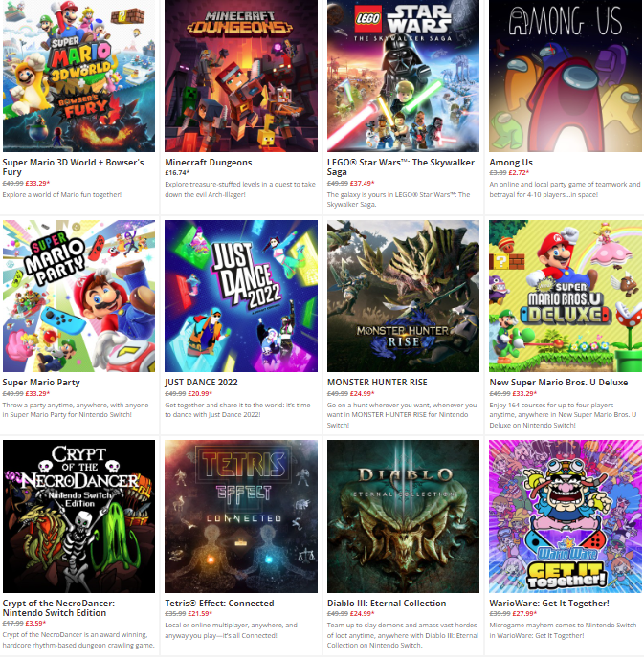
Task: Open Monster Hunter Rise cover image
Action: [403, 296]
